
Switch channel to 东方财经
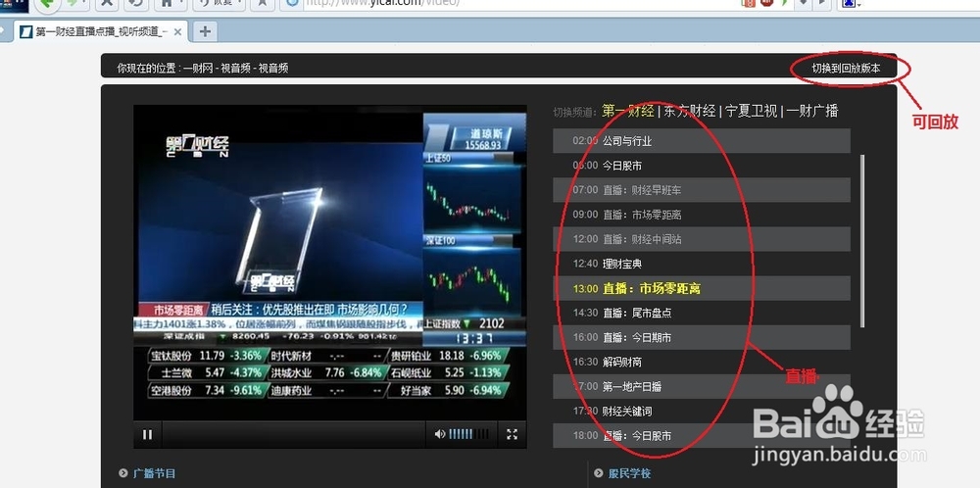point(689,112)
